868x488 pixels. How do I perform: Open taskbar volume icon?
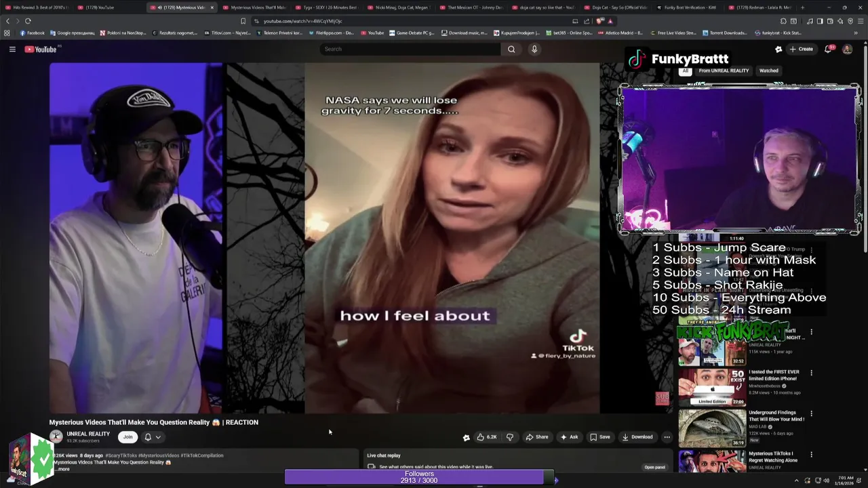tap(826, 481)
